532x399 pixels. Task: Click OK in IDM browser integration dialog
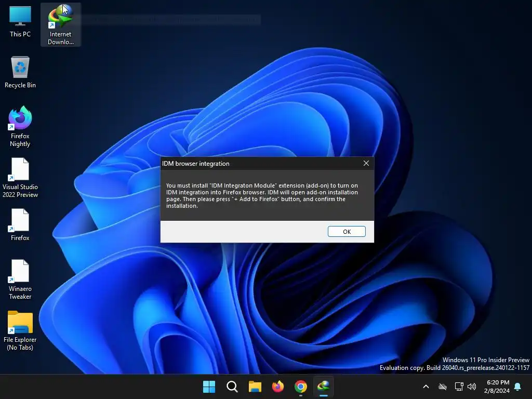pos(347,231)
